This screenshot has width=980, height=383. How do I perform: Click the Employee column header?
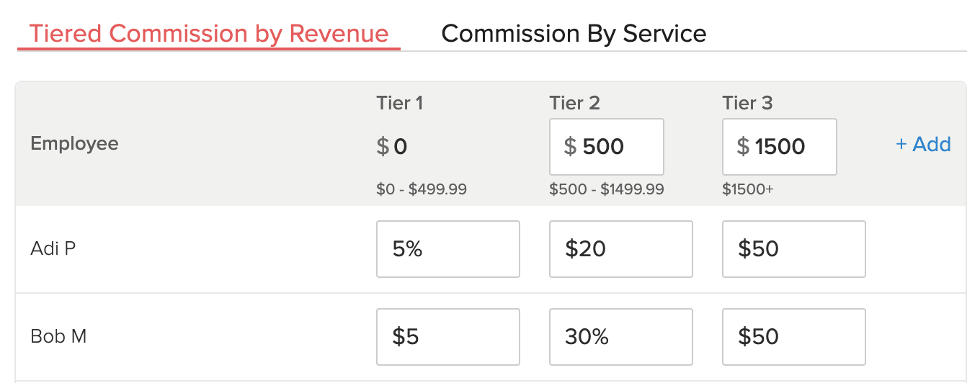74,143
